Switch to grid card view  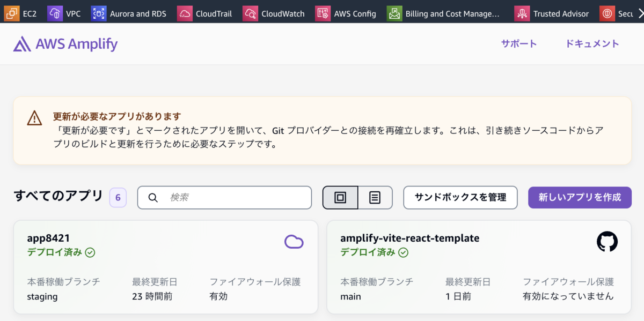click(340, 198)
